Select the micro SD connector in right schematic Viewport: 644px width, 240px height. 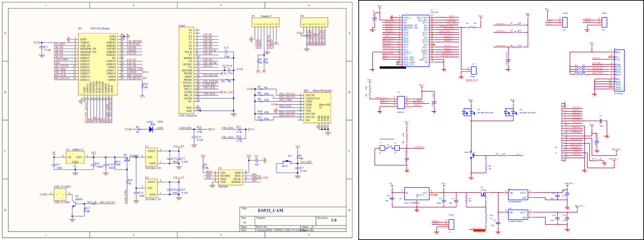[x=619, y=70]
